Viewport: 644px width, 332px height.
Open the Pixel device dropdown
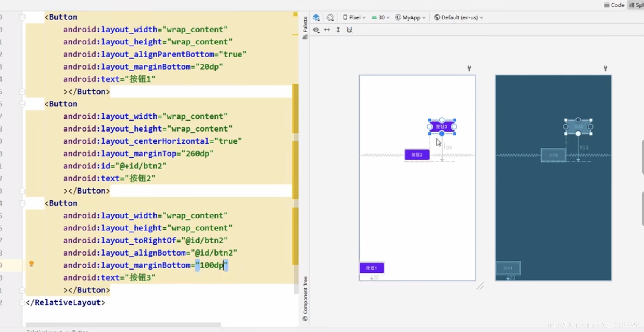coord(354,17)
